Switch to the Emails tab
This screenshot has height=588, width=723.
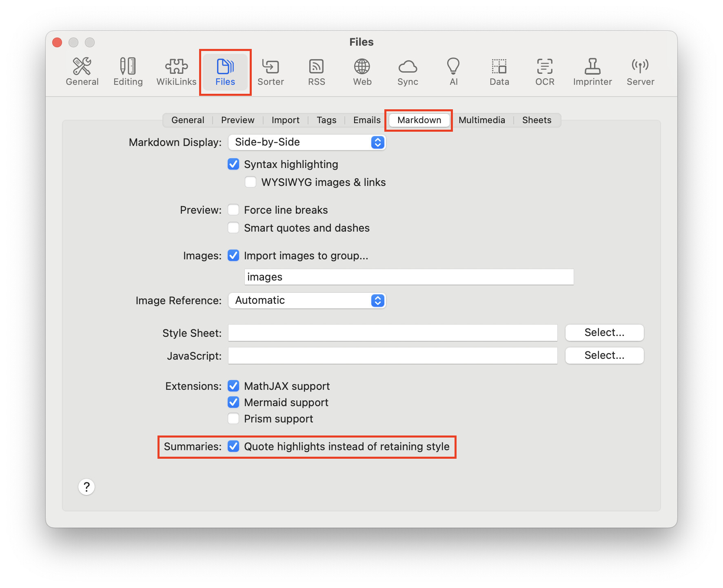point(366,120)
